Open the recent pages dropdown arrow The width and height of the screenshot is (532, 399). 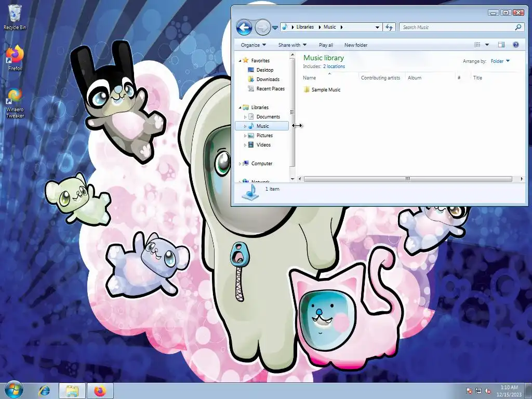click(275, 28)
